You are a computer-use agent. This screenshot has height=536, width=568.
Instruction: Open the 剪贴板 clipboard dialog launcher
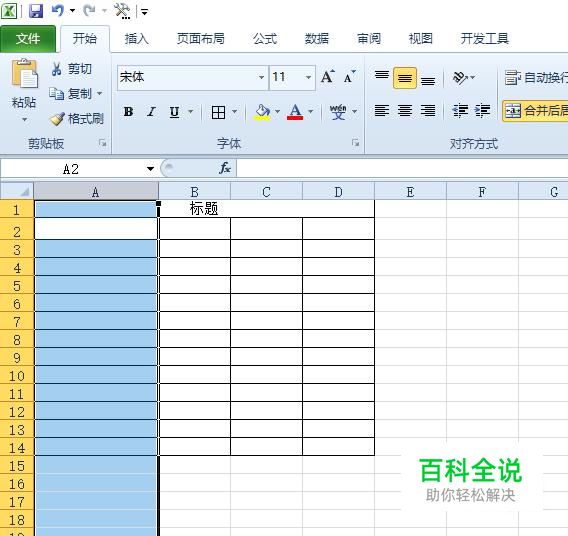103,143
